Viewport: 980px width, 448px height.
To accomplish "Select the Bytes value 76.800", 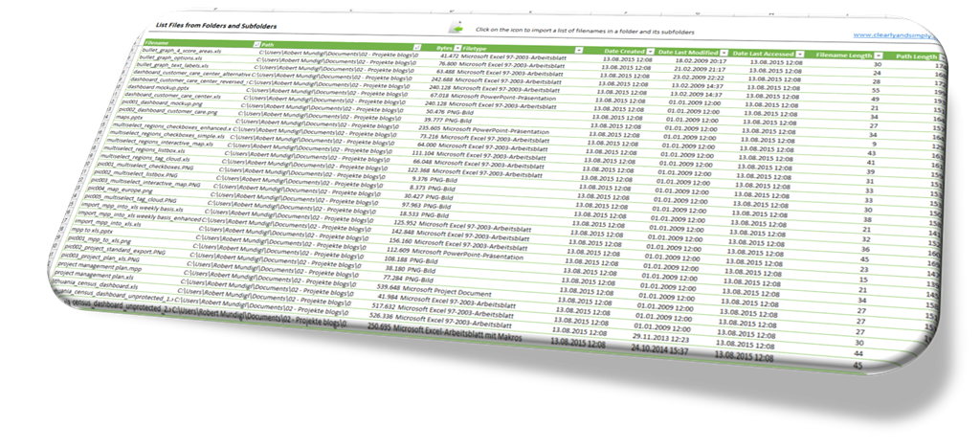I will click(x=447, y=64).
